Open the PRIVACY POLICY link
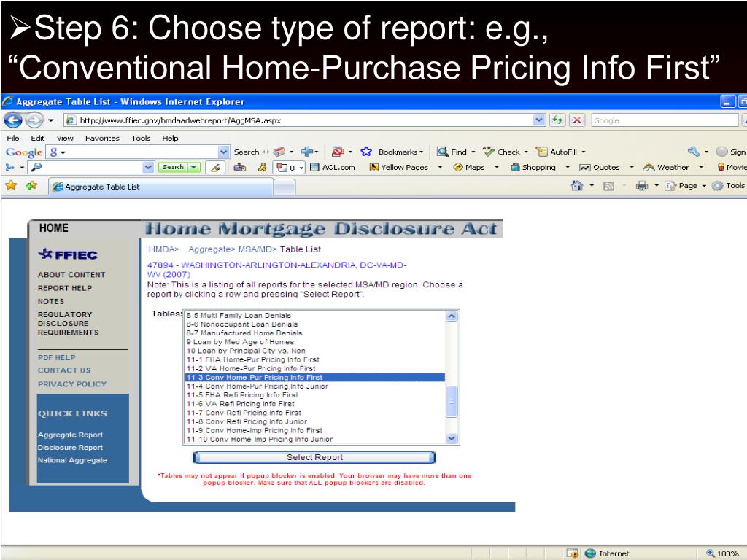 pyautogui.click(x=72, y=384)
